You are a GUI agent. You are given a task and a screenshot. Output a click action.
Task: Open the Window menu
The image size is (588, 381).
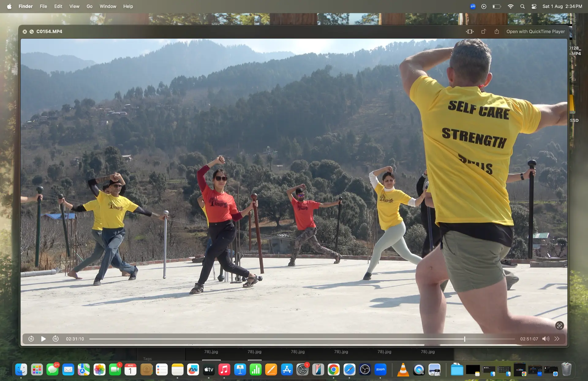click(108, 6)
